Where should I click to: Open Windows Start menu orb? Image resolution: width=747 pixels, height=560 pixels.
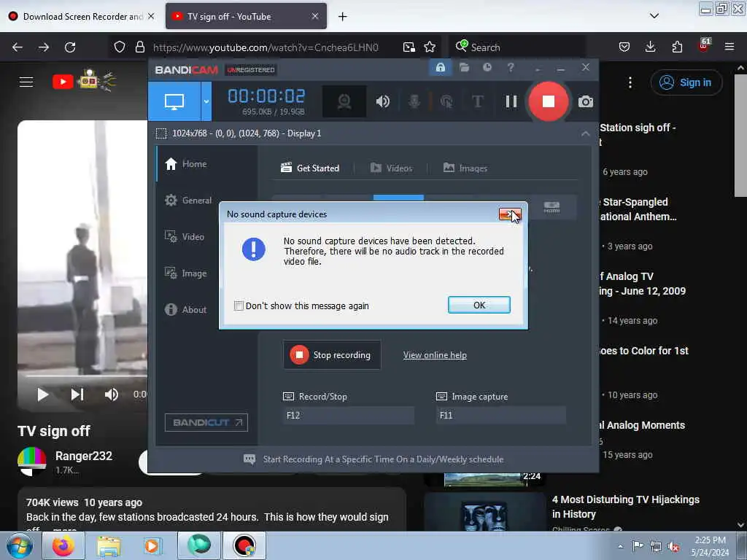click(19, 545)
